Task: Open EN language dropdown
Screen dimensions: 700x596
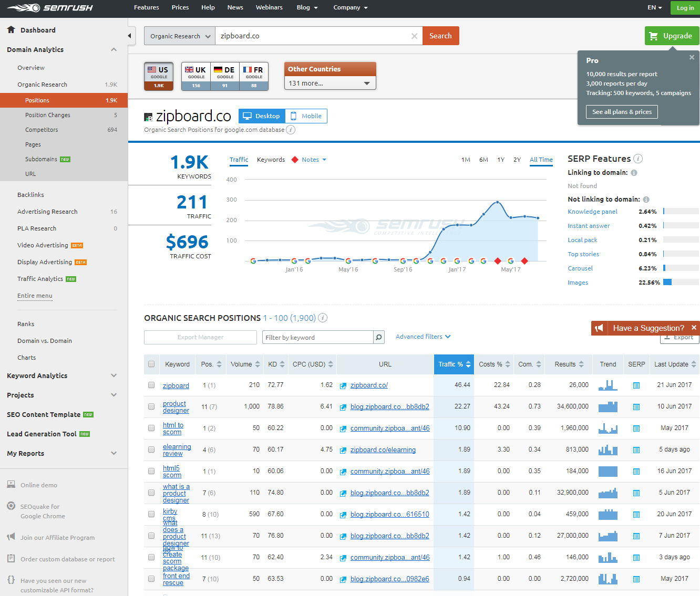Action: (654, 7)
